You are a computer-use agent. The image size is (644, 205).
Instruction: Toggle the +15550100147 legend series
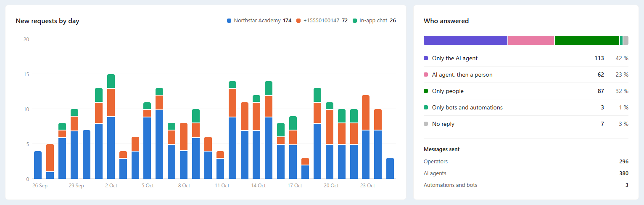[322, 20]
